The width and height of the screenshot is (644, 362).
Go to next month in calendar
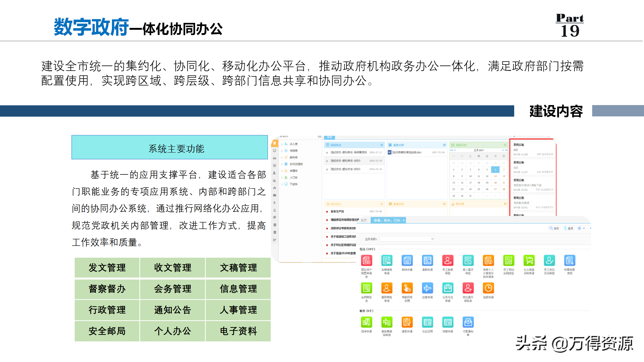tap(503, 150)
